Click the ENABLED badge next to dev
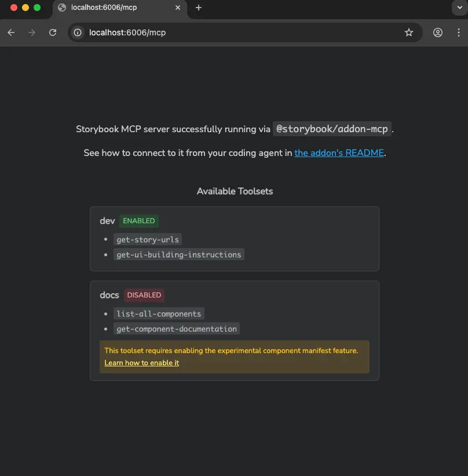 tap(139, 221)
